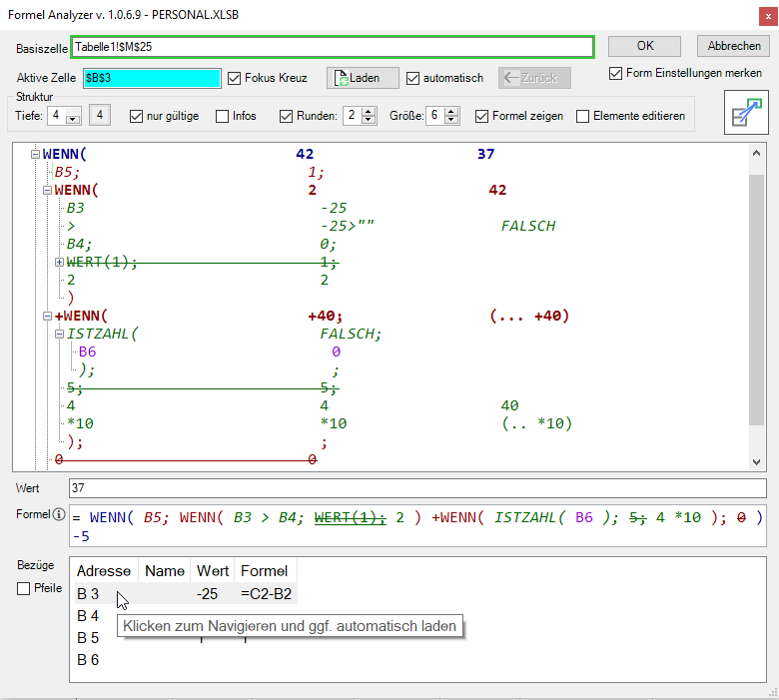Screen dimensions: 779x700
Task: Click the Aktive Zelle field $B$3
Action: 152,78
